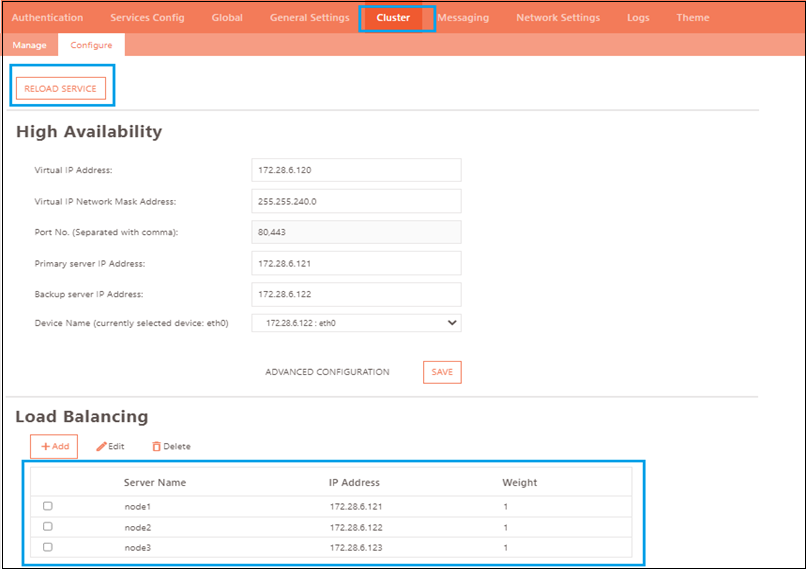Click the weight value for node2

click(x=506, y=527)
